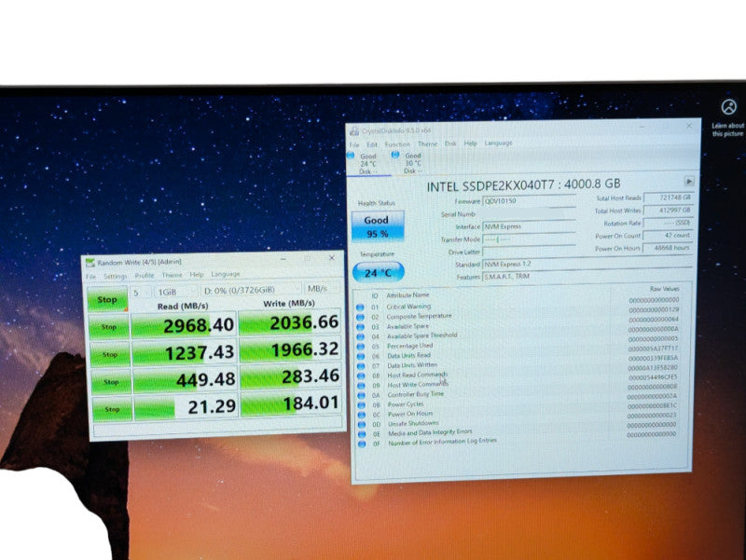Click the 1966.32 write result bar
The image size is (746, 560).
coord(291,349)
